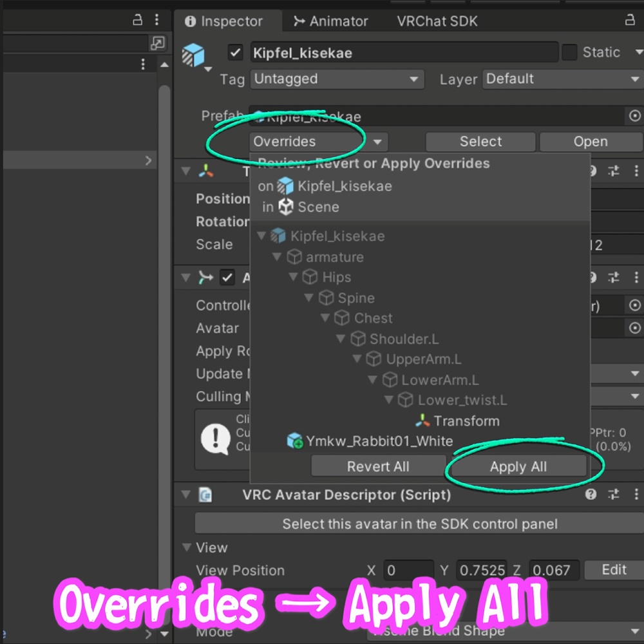
Task: Click the VRC Avatar Descriptor script icon
Action: point(205,495)
